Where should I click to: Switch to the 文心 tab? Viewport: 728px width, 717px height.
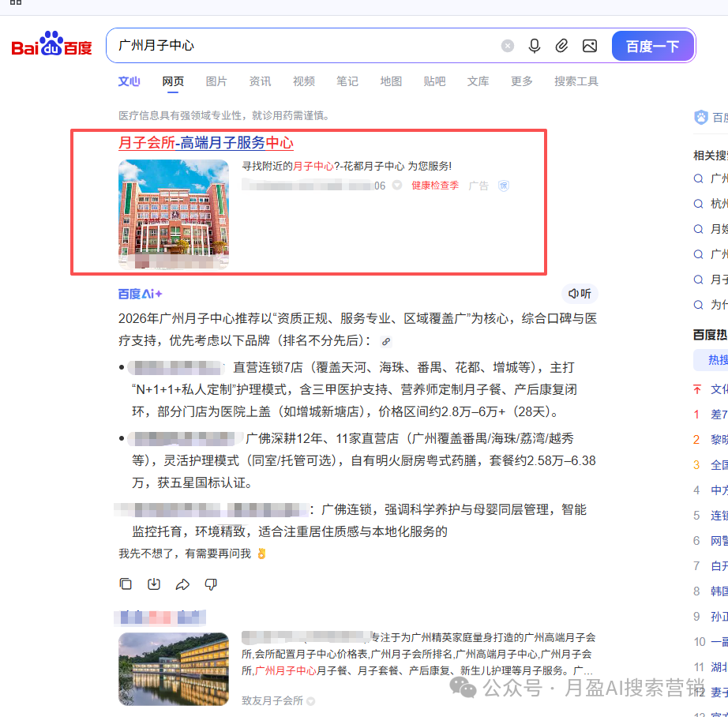tap(129, 81)
